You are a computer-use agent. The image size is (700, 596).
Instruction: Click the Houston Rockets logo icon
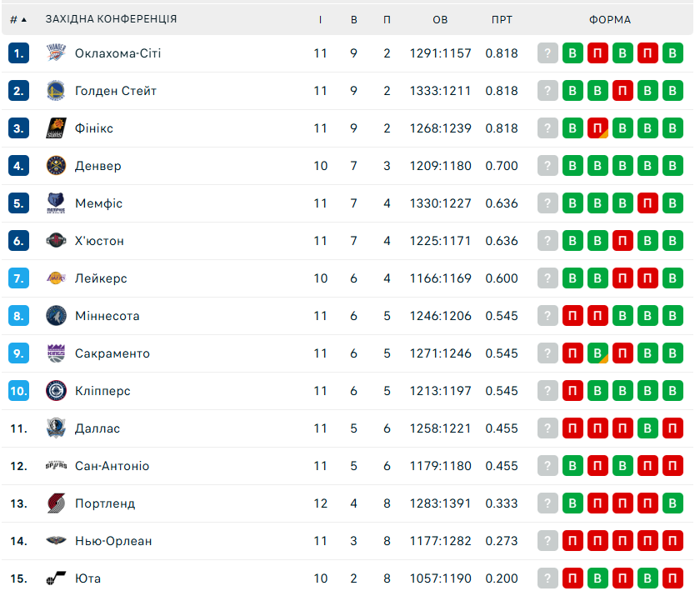[x=56, y=241]
